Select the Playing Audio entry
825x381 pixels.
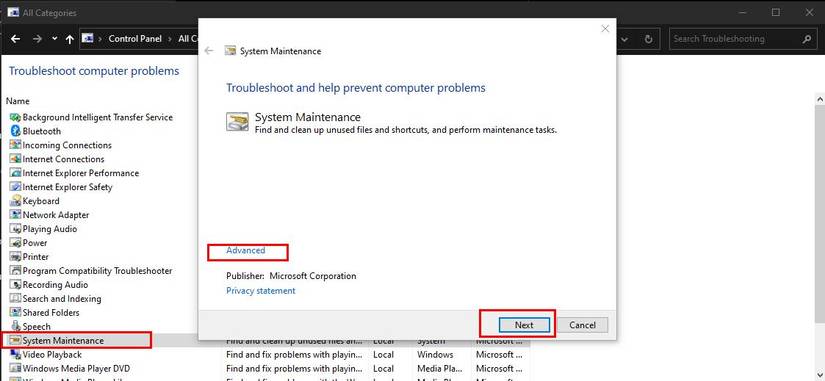click(49, 229)
